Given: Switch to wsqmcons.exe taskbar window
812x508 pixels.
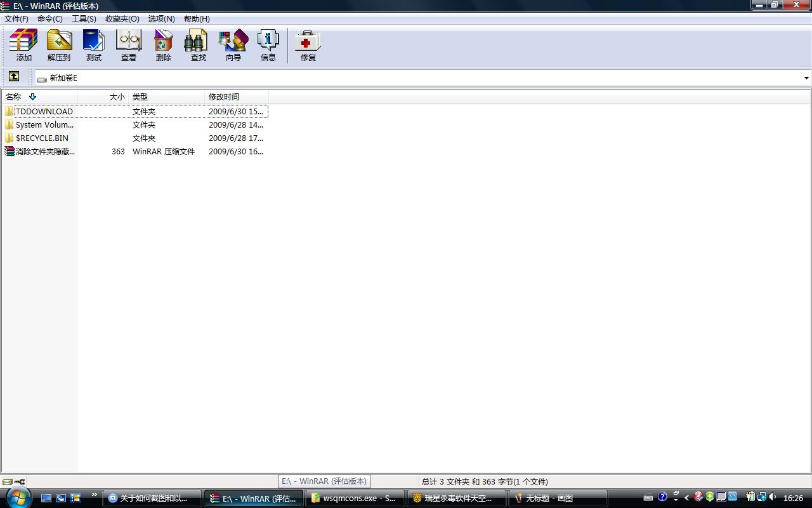Looking at the screenshot, I should click(355, 498).
